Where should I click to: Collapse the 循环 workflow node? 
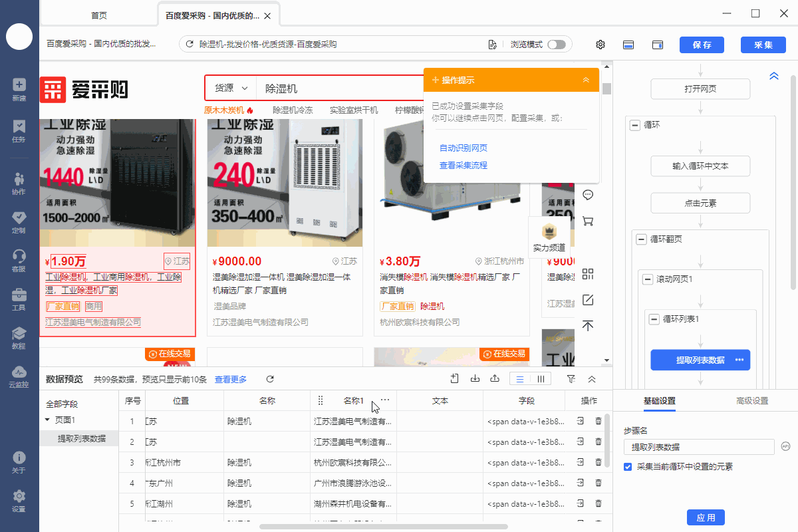(x=634, y=124)
